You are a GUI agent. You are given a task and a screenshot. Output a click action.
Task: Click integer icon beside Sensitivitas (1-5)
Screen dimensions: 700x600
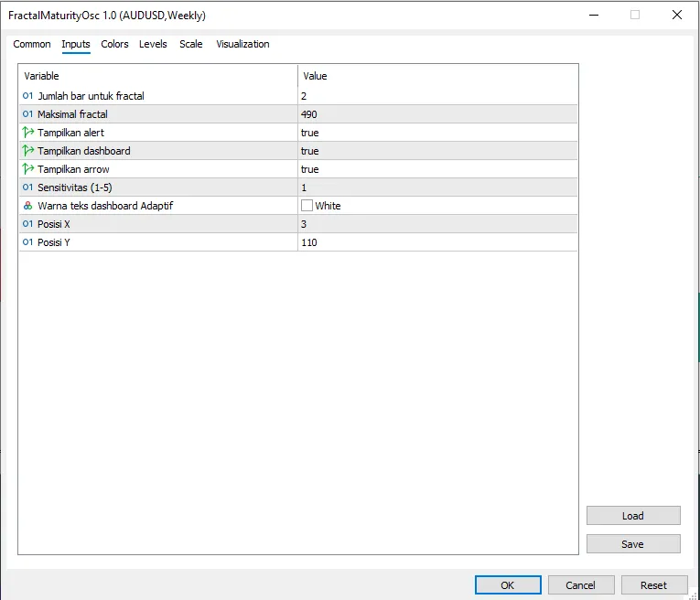click(28, 187)
